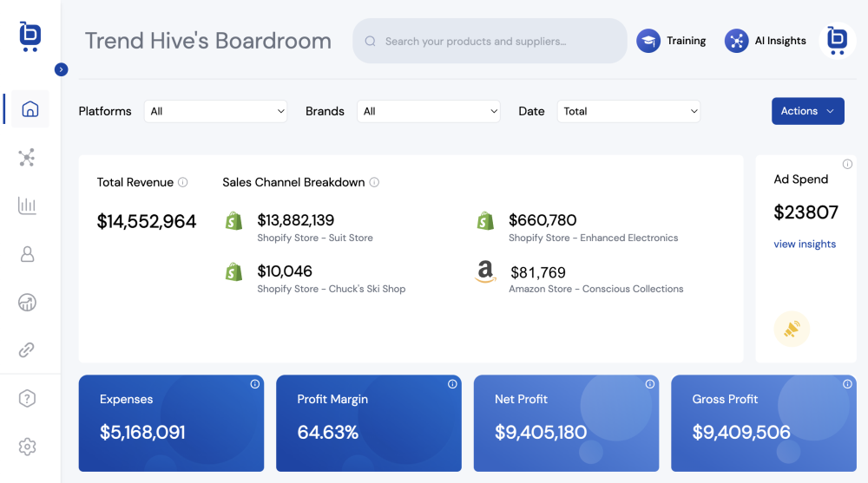Click the Expenses $5,168,091 value
Viewport: 868px width, 483px height.
(142, 432)
